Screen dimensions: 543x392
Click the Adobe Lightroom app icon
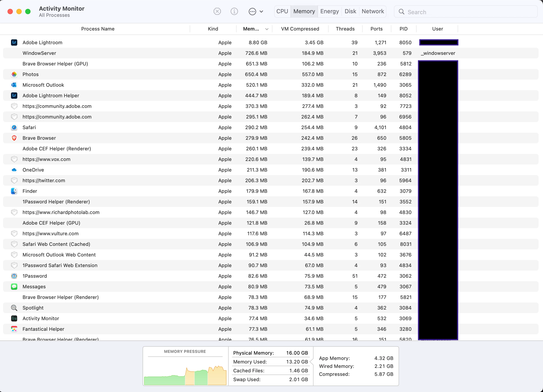[x=14, y=42]
